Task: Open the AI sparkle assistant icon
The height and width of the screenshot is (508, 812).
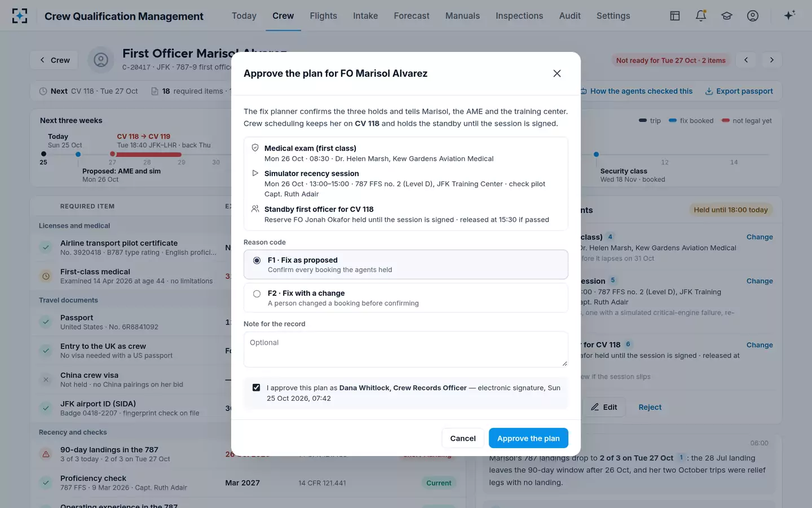Action: 789,15
